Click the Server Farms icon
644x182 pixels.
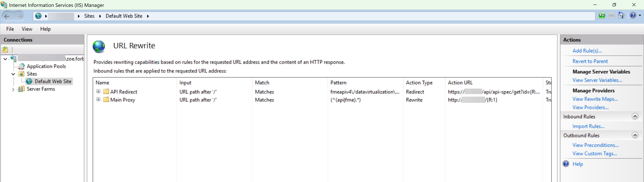21,89
